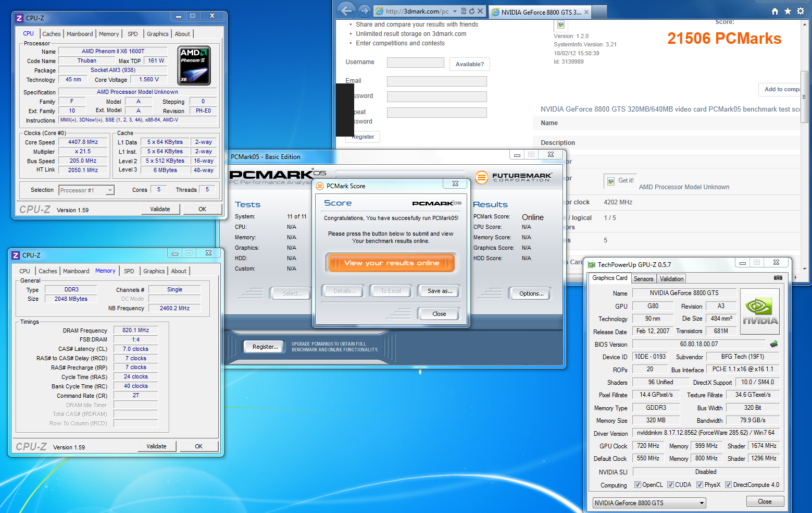Click View your results online button

pos(392,263)
